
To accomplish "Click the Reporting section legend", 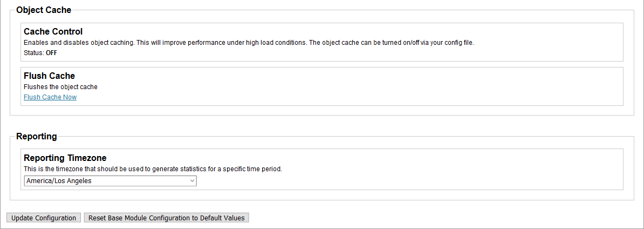I will (37, 136).
